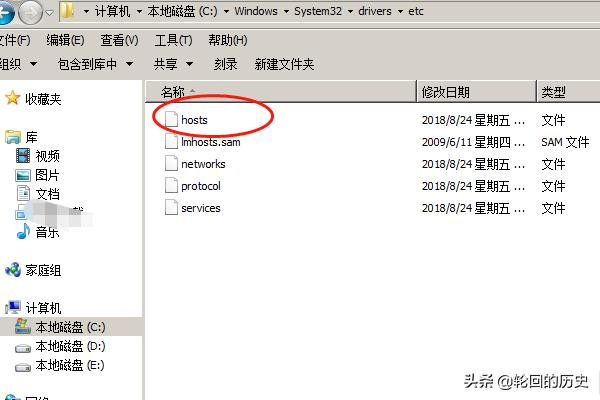This screenshot has height=400, width=600.
Task: Expand dropdown arrow before drivers in path
Action: pos(350,11)
